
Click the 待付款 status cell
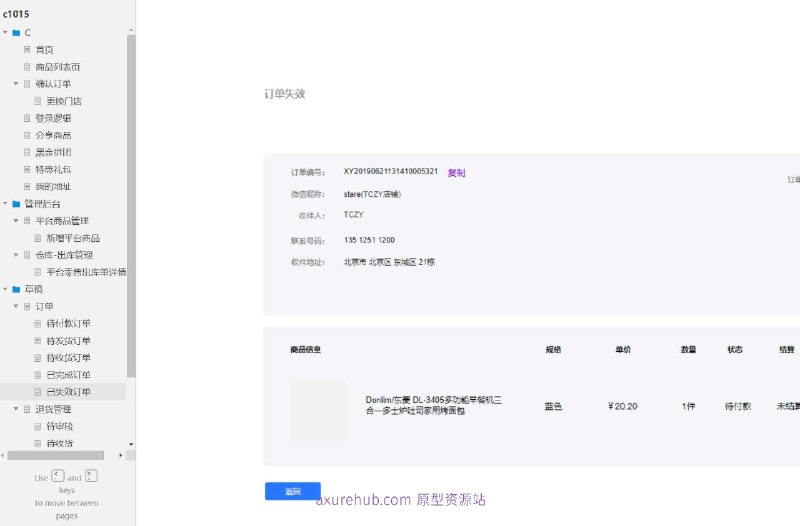tap(738, 406)
